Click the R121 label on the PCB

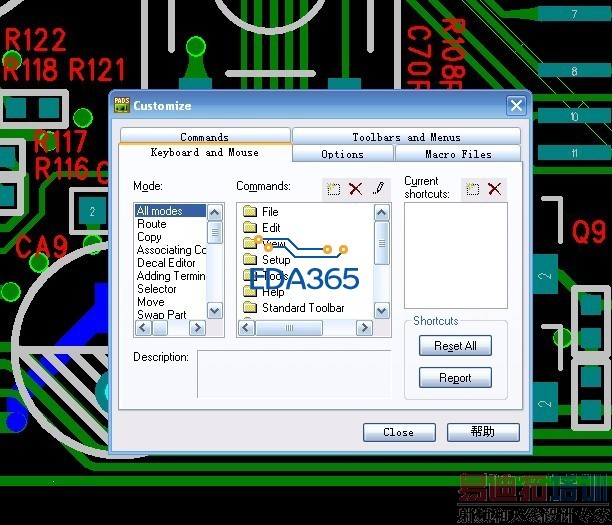coord(97,69)
